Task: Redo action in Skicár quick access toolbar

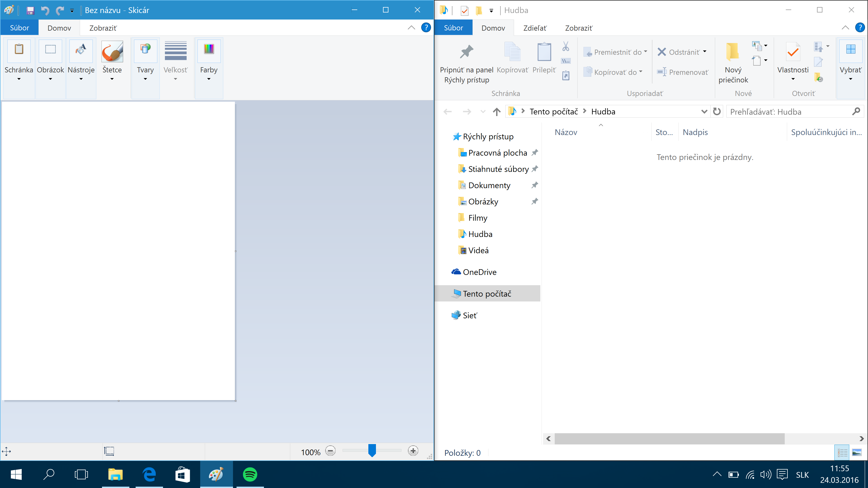Action: [x=60, y=11]
